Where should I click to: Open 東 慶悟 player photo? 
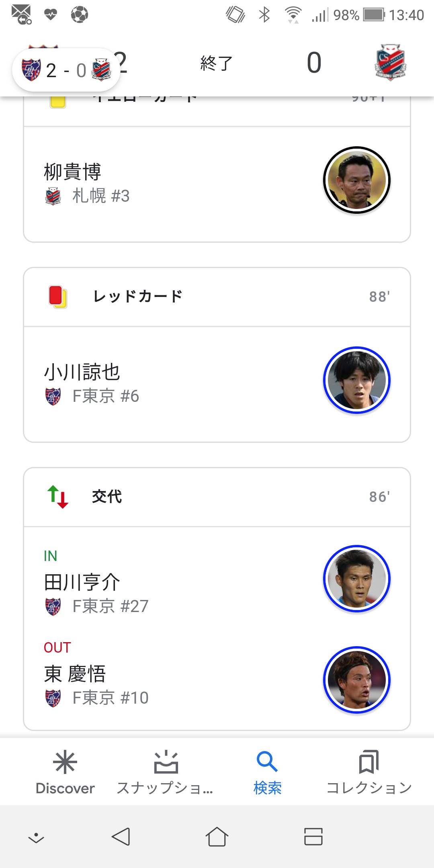pyautogui.click(x=357, y=680)
